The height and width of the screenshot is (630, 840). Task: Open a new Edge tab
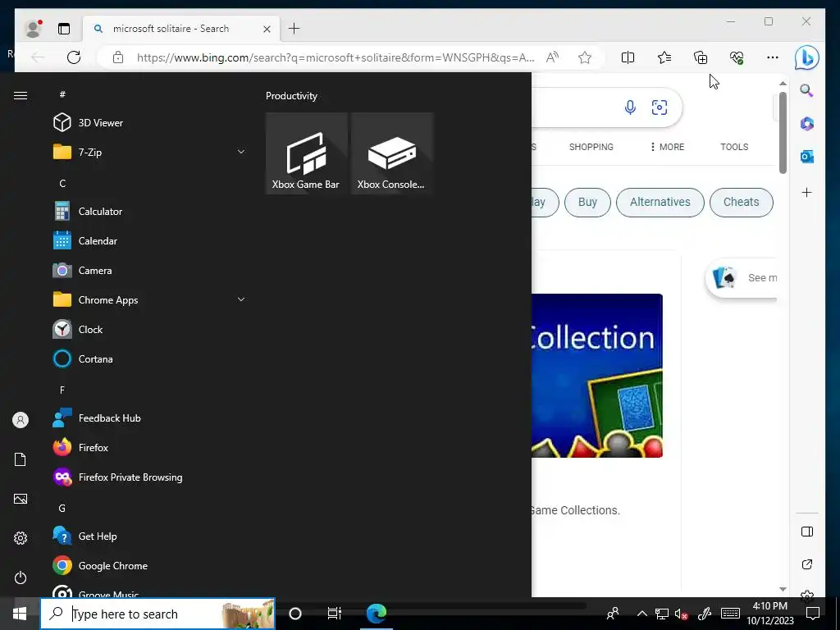pyautogui.click(x=294, y=29)
